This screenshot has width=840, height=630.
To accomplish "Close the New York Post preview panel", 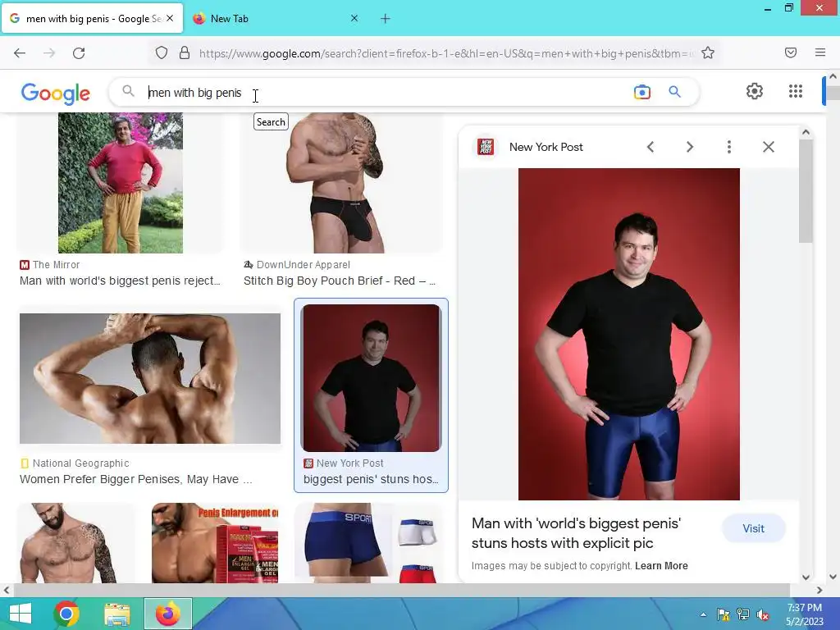I will click(769, 147).
